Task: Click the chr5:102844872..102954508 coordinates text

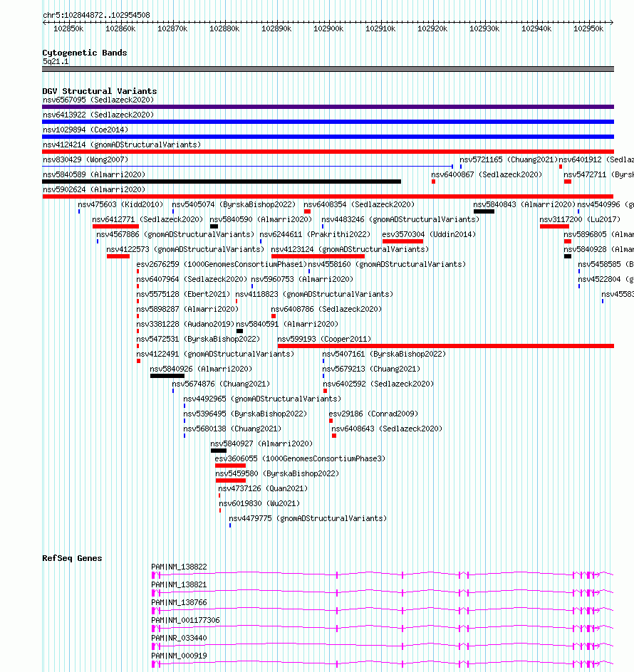Action: 96,15
